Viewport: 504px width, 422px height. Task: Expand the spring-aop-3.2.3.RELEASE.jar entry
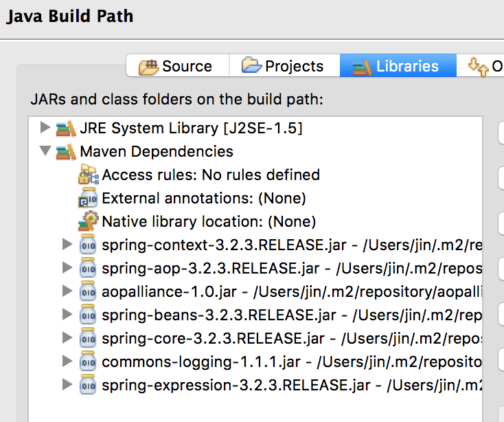[x=67, y=267]
